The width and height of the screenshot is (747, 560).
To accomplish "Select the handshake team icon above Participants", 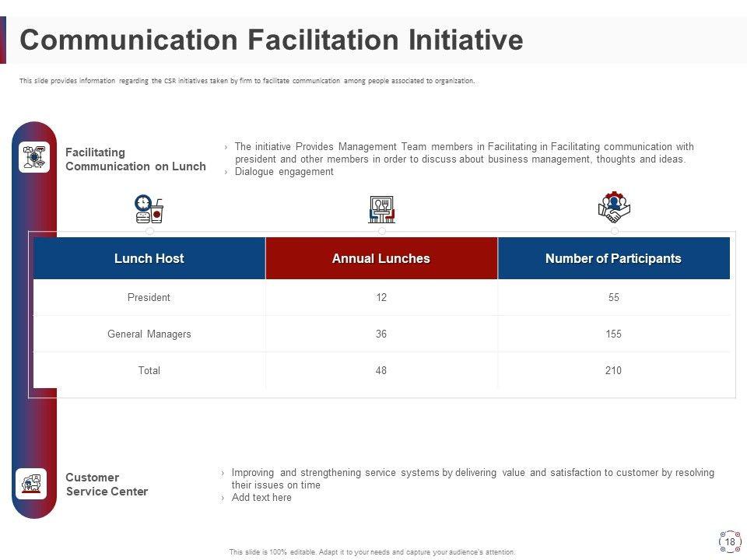I will (x=614, y=207).
